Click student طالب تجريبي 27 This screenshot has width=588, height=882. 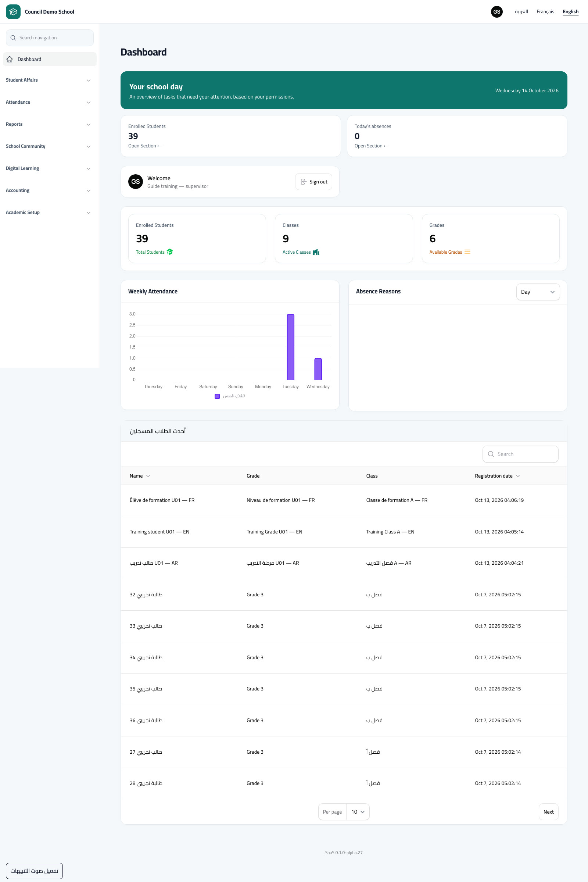pyautogui.click(x=146, y=752)
